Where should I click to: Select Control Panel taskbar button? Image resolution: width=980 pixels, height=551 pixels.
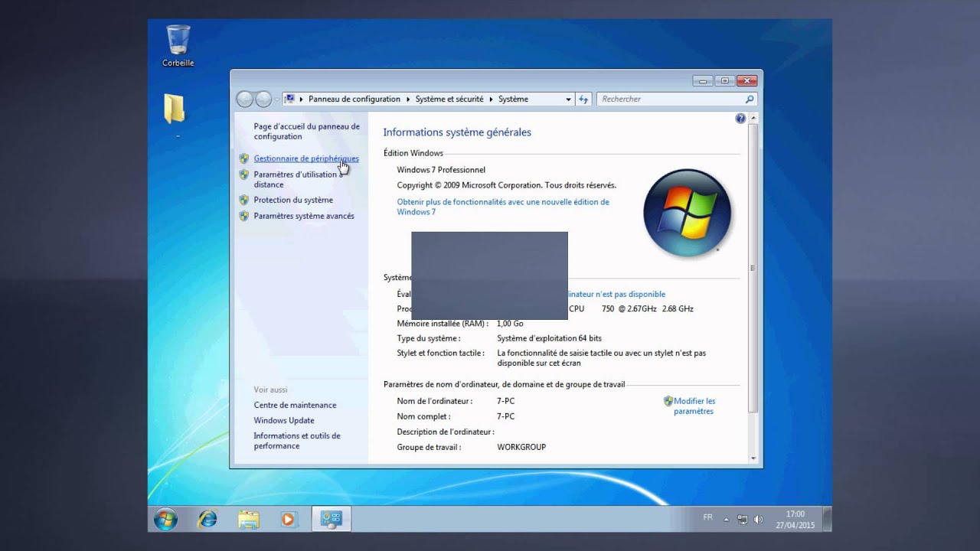point(332,520)
